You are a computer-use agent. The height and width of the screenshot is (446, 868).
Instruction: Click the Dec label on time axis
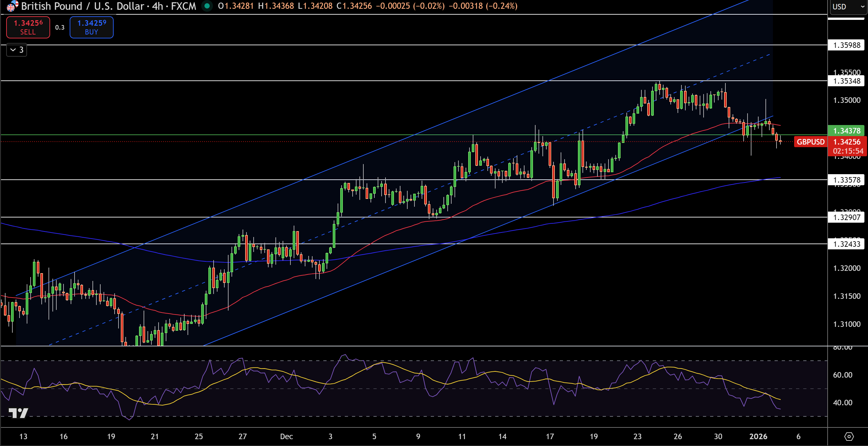tap(287, 437)
